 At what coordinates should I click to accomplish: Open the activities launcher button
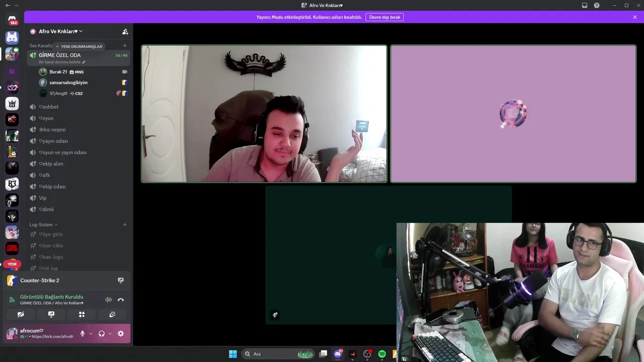coord(82,314)
